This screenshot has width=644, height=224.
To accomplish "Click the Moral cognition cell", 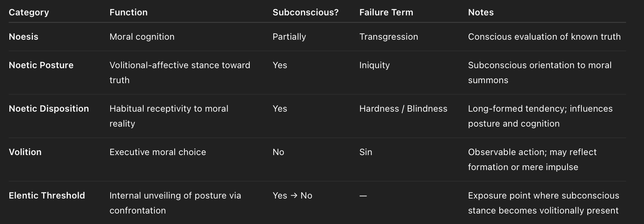I will 142,37.
